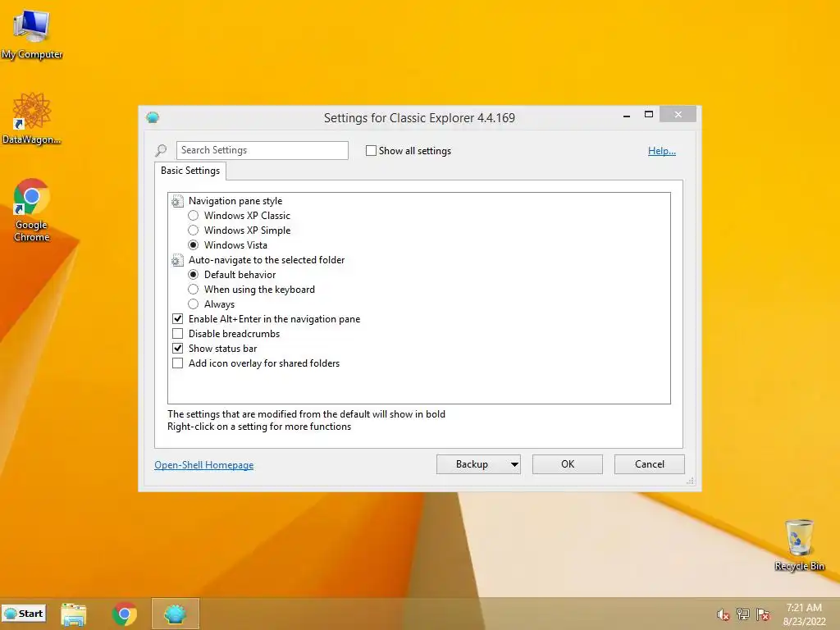
Task: Click the gear icon beside Navigation pane style
Action: click(177, 201)
